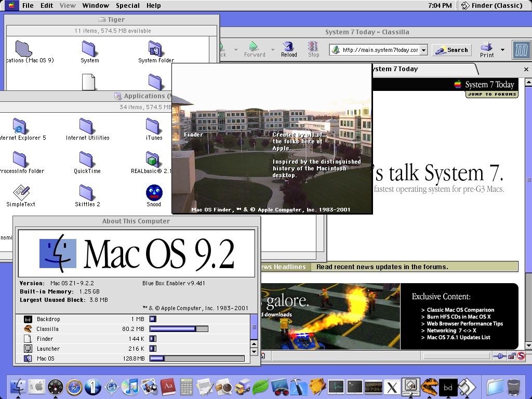Viewport: 532px width, 399px height.
Task: Open the Networking 7 <-> X link
Action: (x=451, y=330)
